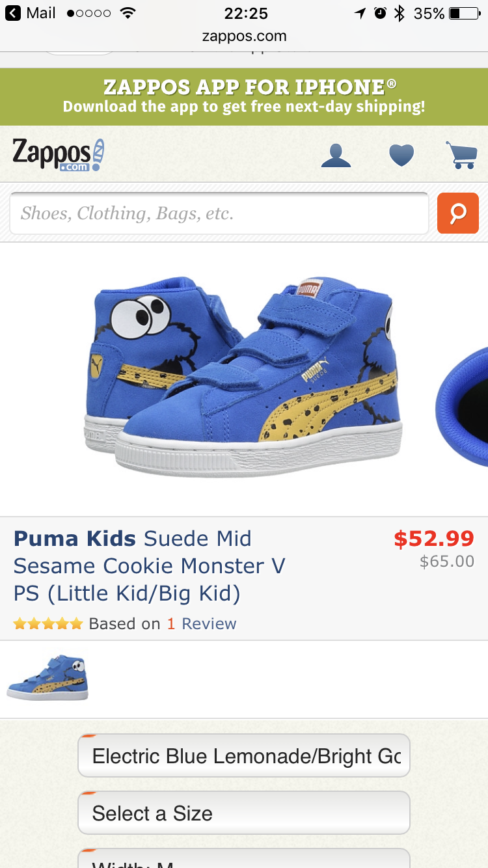Tap the zappos.com address bar
The height and width of the screenshot is (868, 488).
pyautogui.click(x=244, y=36)
